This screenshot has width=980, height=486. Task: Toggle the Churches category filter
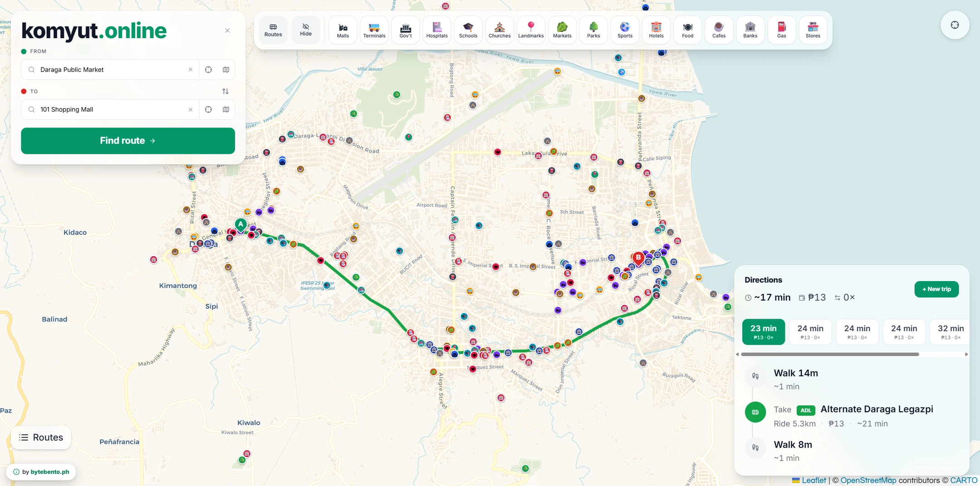(500, 30)
